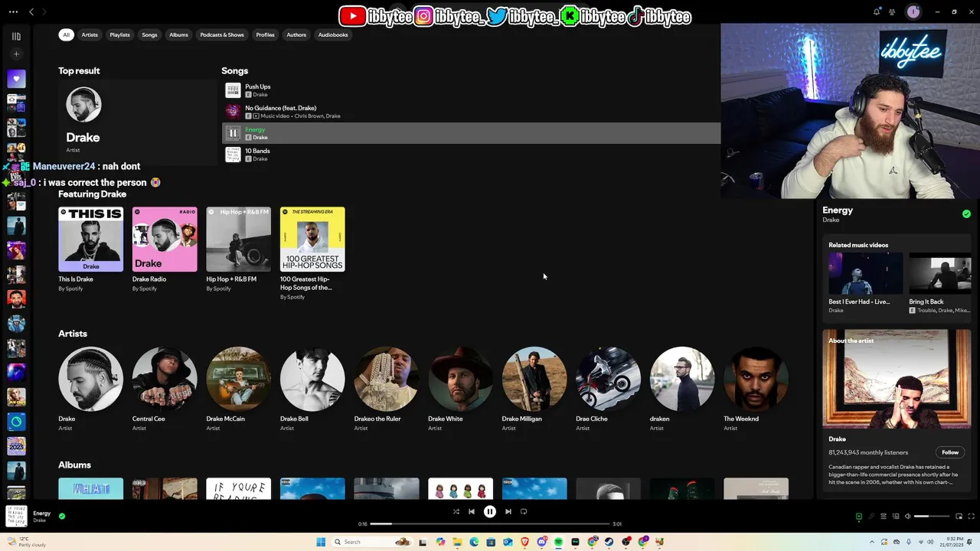The height and width of the screenshot is (551, 980).
Task: Open Brave browser from the taskbar
Action: [x=524, y=542]
